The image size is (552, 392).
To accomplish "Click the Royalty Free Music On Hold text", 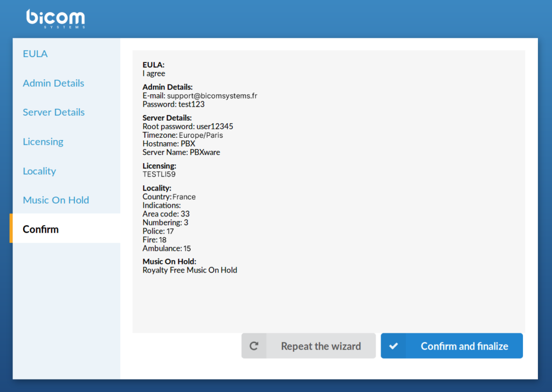I will (190, 270).
